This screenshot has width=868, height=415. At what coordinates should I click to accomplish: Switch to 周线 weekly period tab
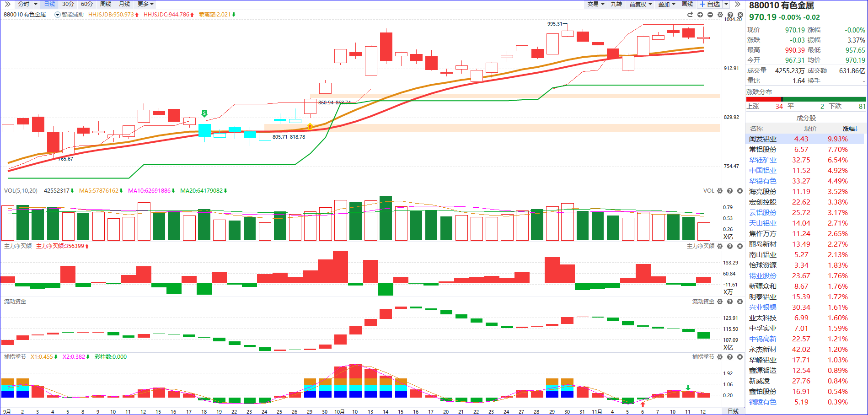click(106, 4)
